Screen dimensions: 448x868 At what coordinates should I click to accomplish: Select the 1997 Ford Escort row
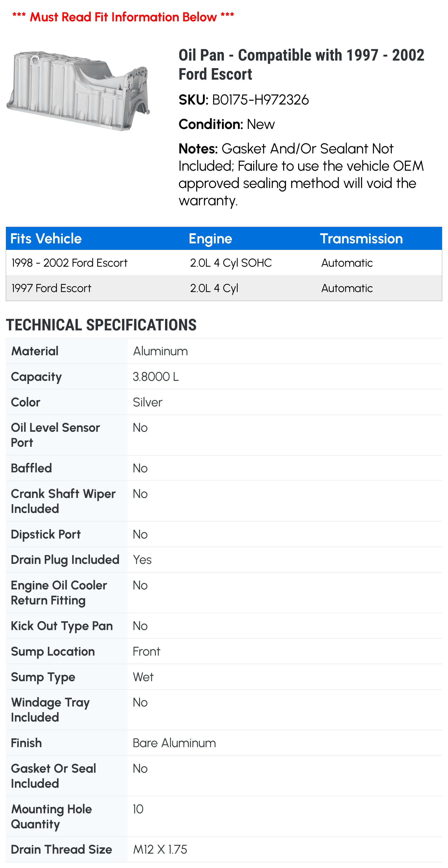tap(224, 288)
